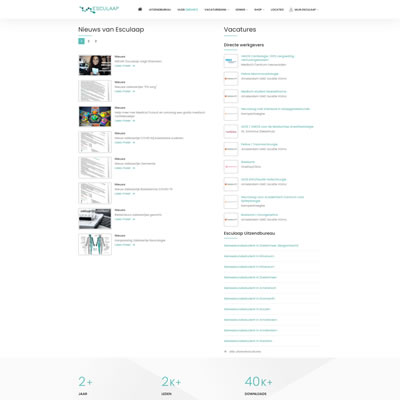Screen dimensions: 400x400
Task: Open the last employer logo in Directe werkgevers
Action: [x=231, y=219]
